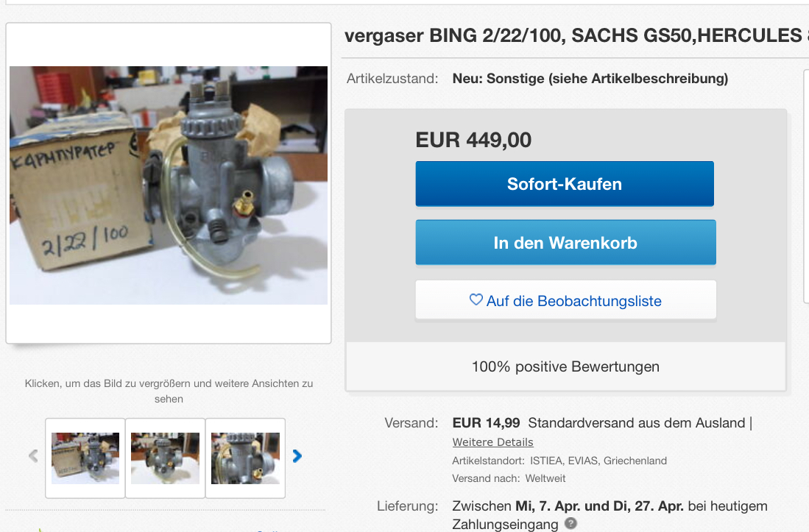Add item via In den Warenkorb
809x532 pixels.
tap(565, 243)
